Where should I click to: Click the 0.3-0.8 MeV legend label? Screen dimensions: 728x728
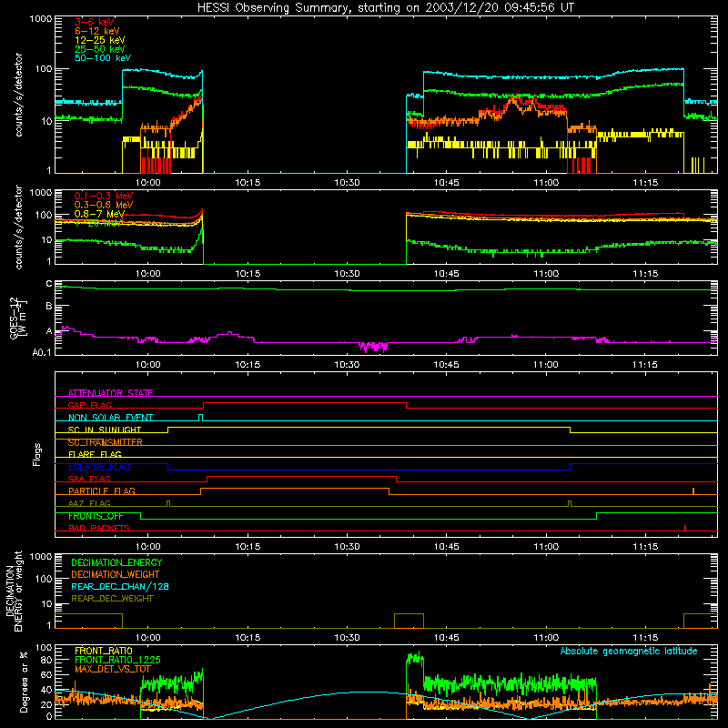click(104, 205)
